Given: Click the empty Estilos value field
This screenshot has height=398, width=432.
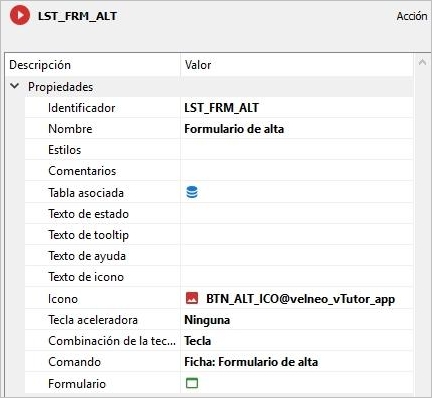Looking at the screenshot, I should [296, 150].
